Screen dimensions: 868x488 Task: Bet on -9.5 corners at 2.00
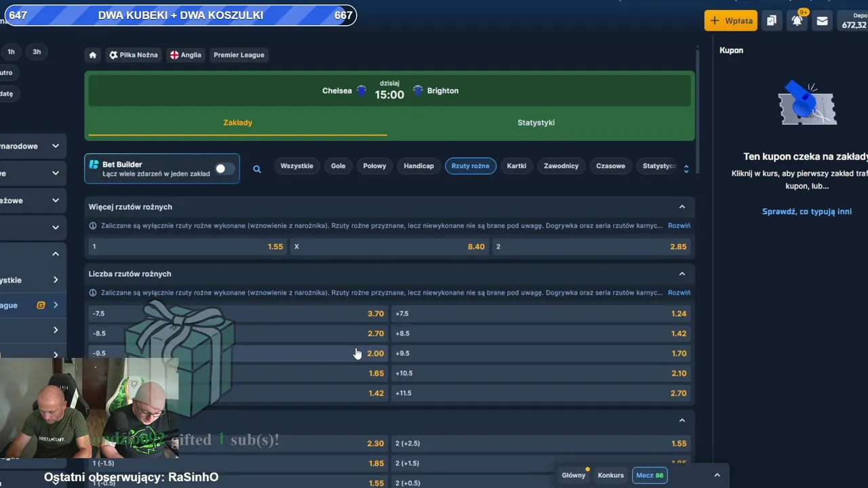(x=238, y=353)
